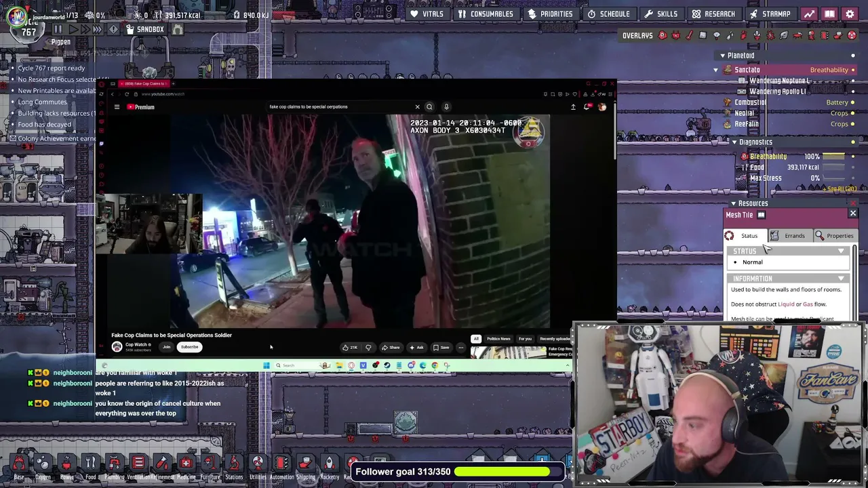
Task: Open the Schedule screen
Action: tap(609, 14)
